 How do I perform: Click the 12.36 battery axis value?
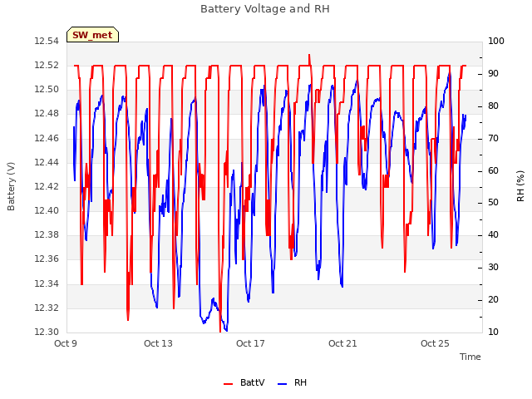pyautogui.click(x=47, y=259)
